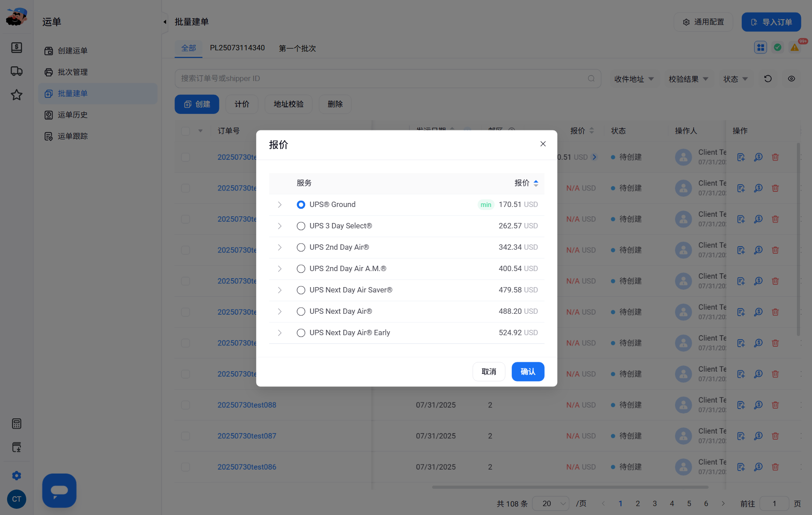Open the download list icon in left rail
Image resolution: width=812 pixels, height=515 pixels.
(16, 447)
